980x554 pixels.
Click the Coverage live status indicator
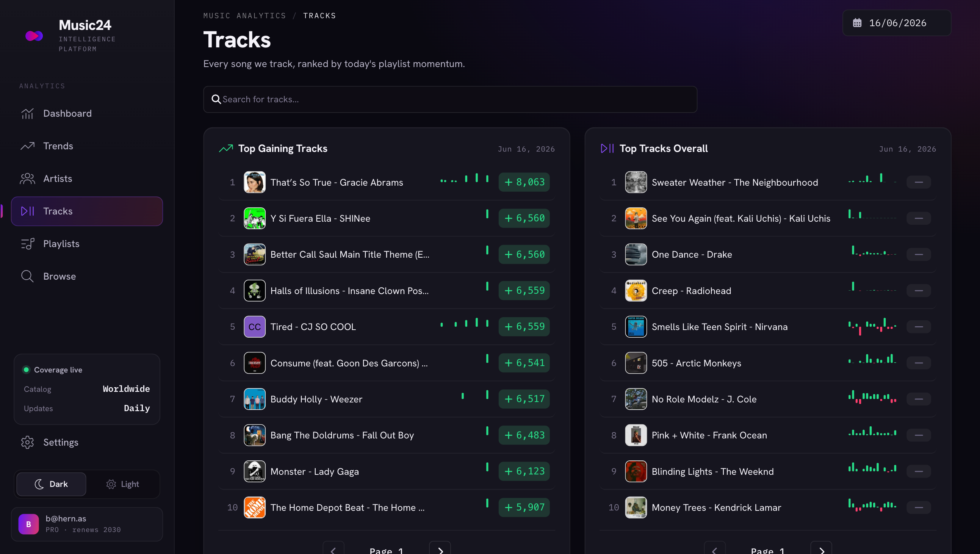tap(26, 370)
